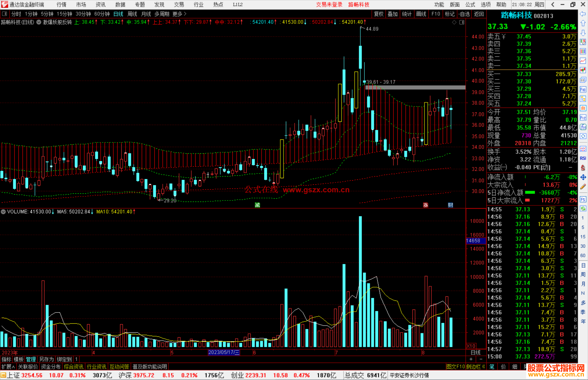Image resolution: width=588 pixels, height=380 pixels.
Task: Click the 另存为 button
Action: point(46,359)
